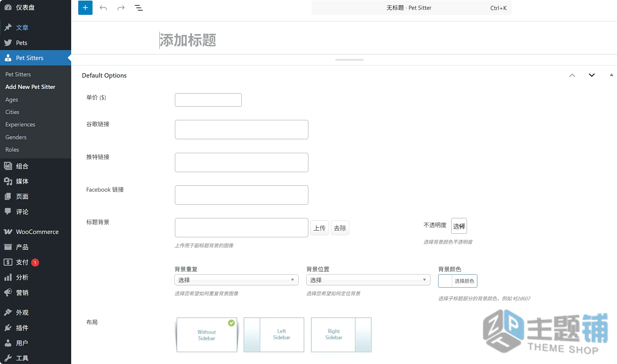Collapse the Default Options panel triangle
The height and width of the screenshot is (364, 617).
tap(611, 75)
